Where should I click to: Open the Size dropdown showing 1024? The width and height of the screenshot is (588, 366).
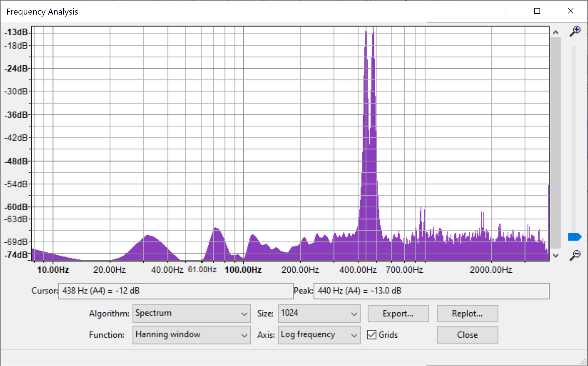point(319,313)
